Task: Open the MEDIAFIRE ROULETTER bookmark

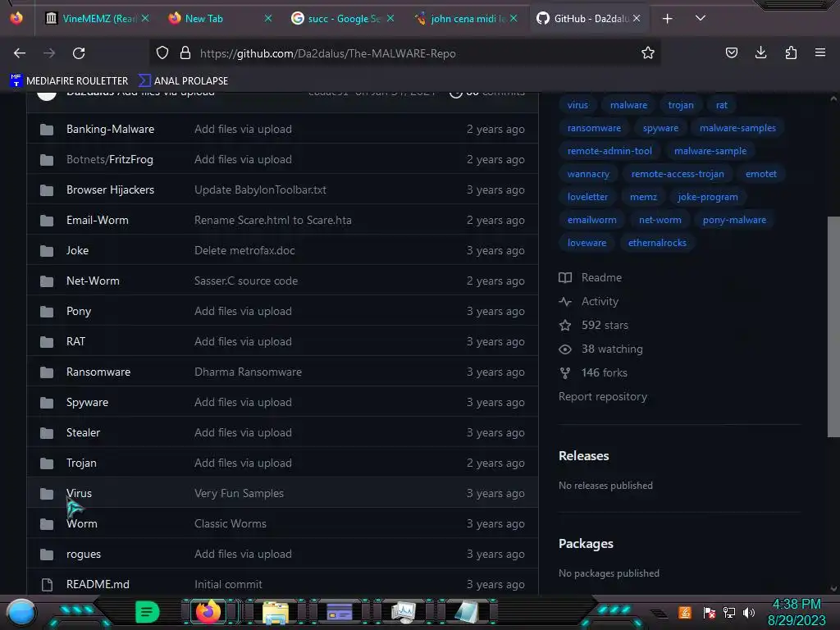Action: click(69, 81)
